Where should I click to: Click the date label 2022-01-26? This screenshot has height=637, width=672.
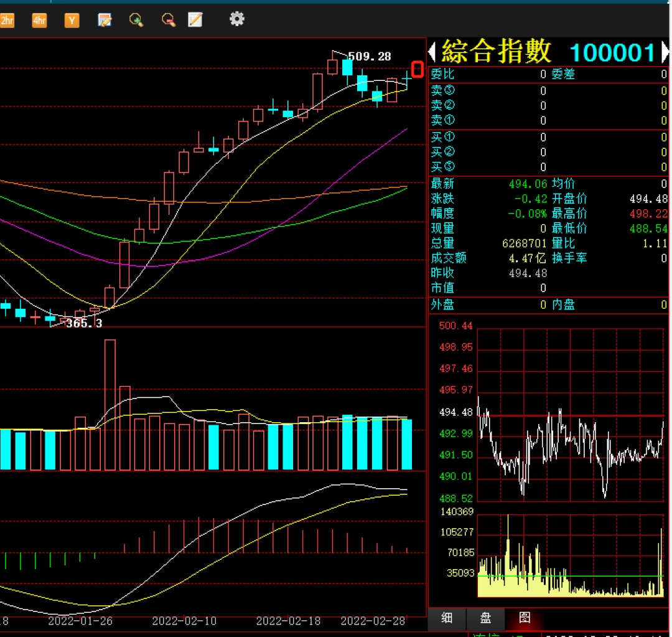(x=80, y=621)
